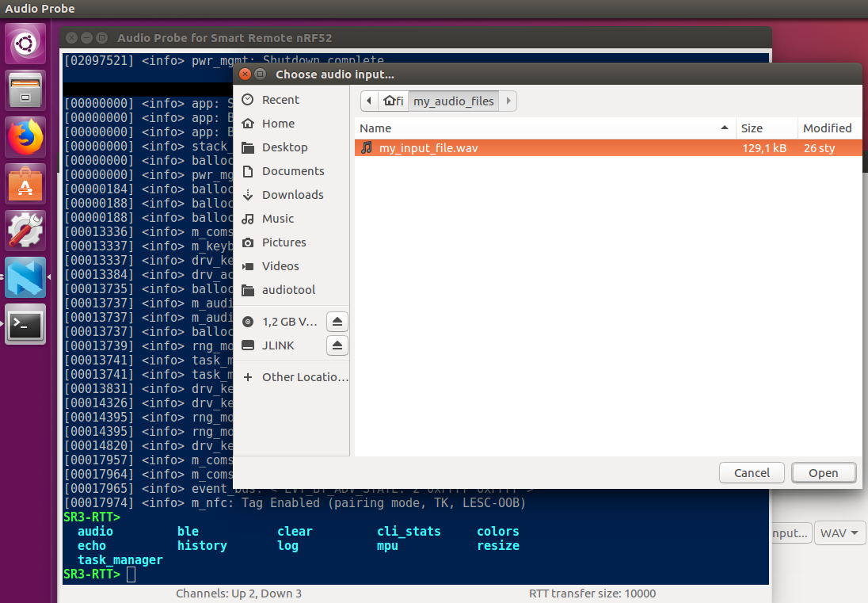Sort files by Size column
The image size is (868, 603).
(x=767, y=128)
